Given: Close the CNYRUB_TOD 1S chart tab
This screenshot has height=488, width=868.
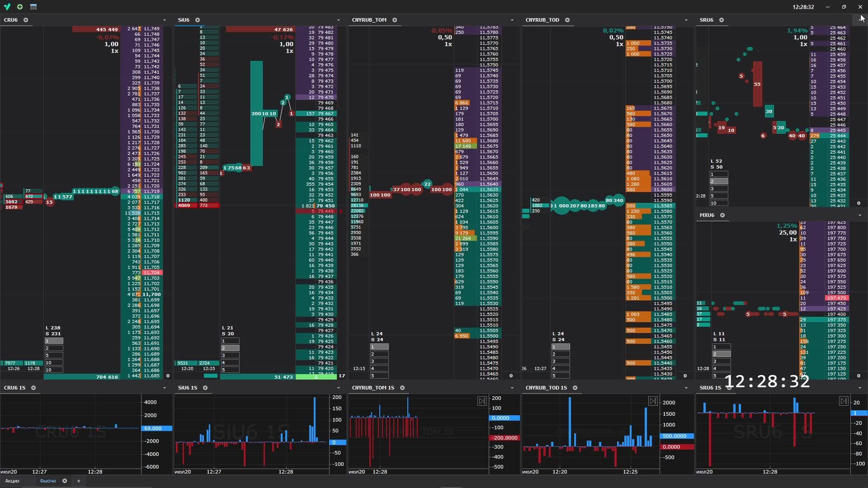Looking at the screenshot, I should click(575, 388).
